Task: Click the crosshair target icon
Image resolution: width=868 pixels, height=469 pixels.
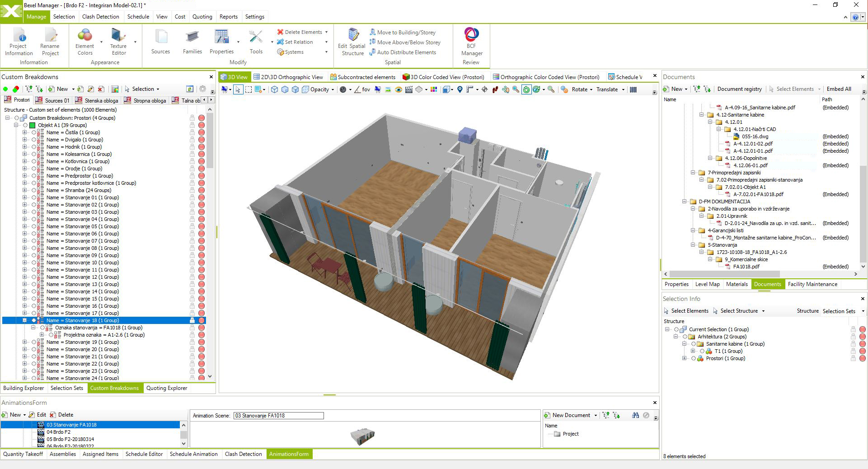Action: click(484, 89)
